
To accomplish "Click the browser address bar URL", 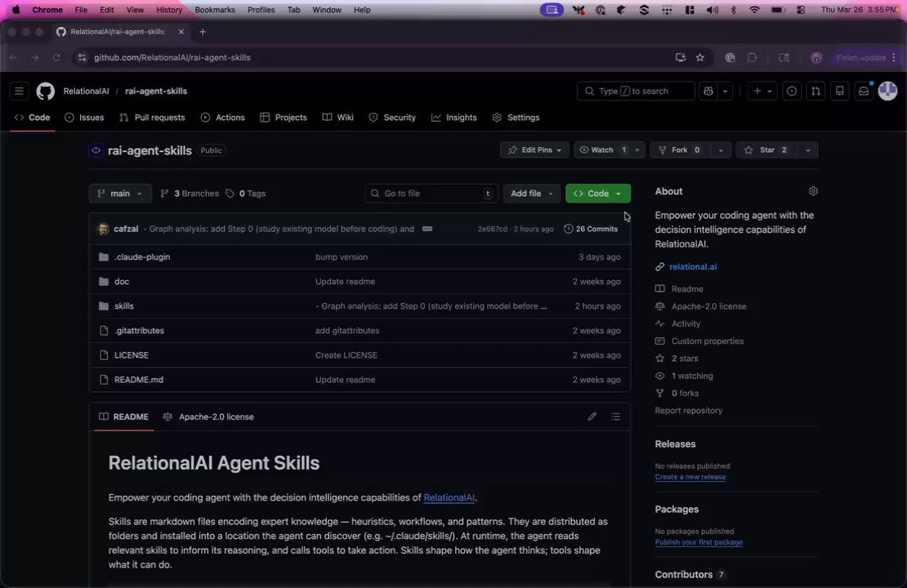I will tap(172, 57).
